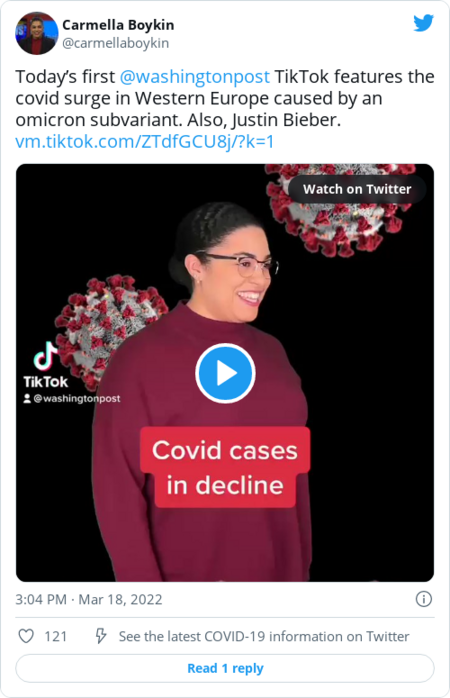Like the tweet with heart icon
This screenshot has width=450, height=698.
click(x=26, y=636)
